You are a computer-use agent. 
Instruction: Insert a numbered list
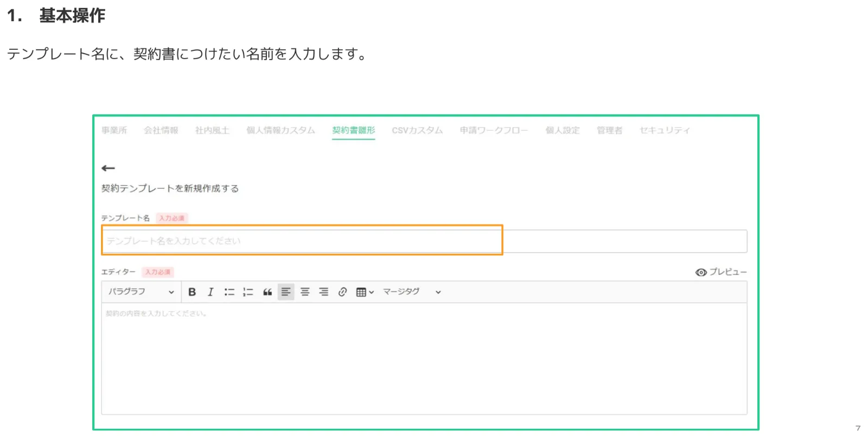[x=248, y=292]
